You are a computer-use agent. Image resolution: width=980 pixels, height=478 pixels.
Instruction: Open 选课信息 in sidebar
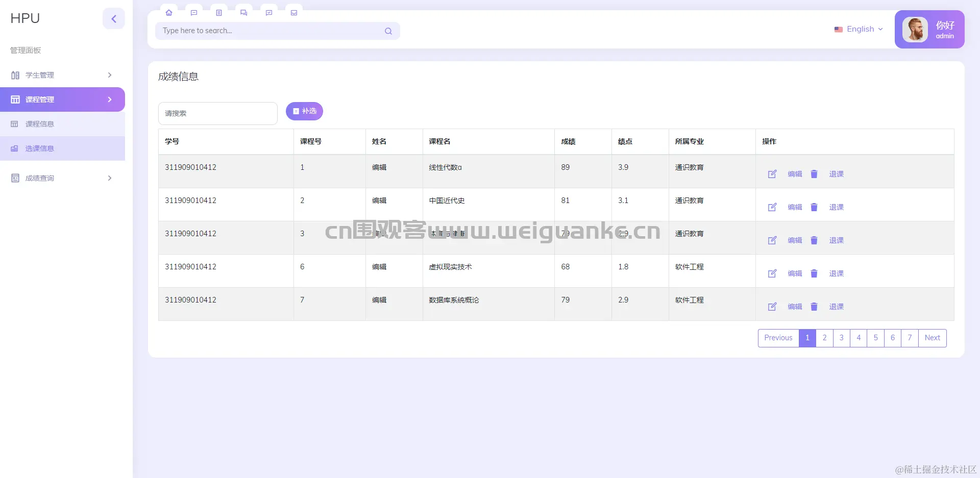[x=62, y=148]
